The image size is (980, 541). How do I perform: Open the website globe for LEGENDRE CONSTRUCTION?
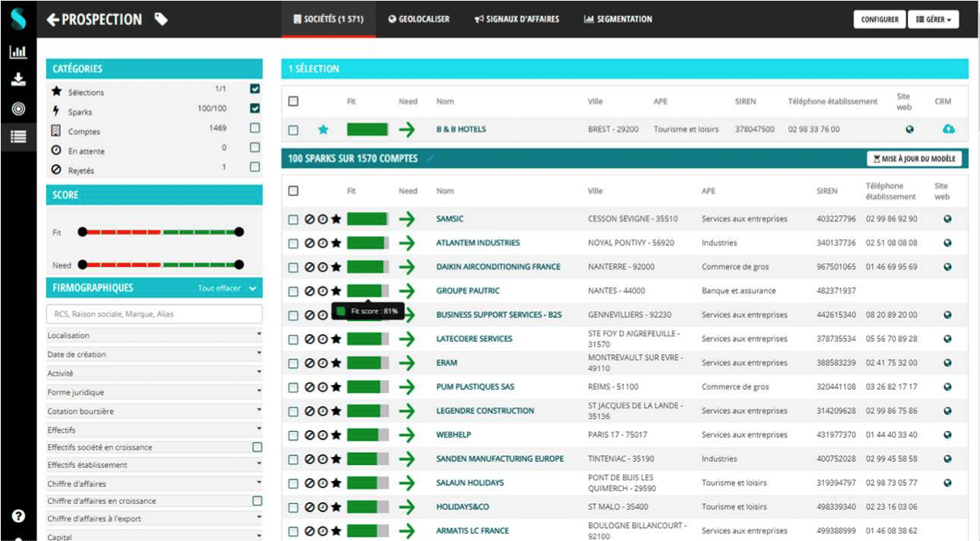pos(948,411)
